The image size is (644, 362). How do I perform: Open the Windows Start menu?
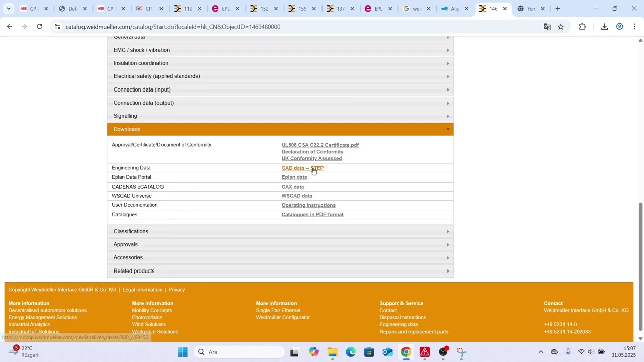[183, 352]
